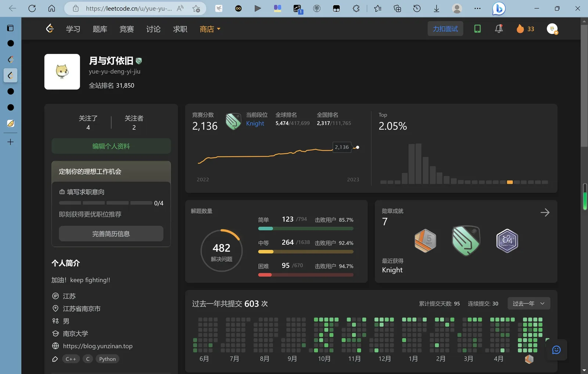Open the blog.yunzinan.top link
Image resolution: width=588 pixels, height=374 pixels.
tap(98, 346)
